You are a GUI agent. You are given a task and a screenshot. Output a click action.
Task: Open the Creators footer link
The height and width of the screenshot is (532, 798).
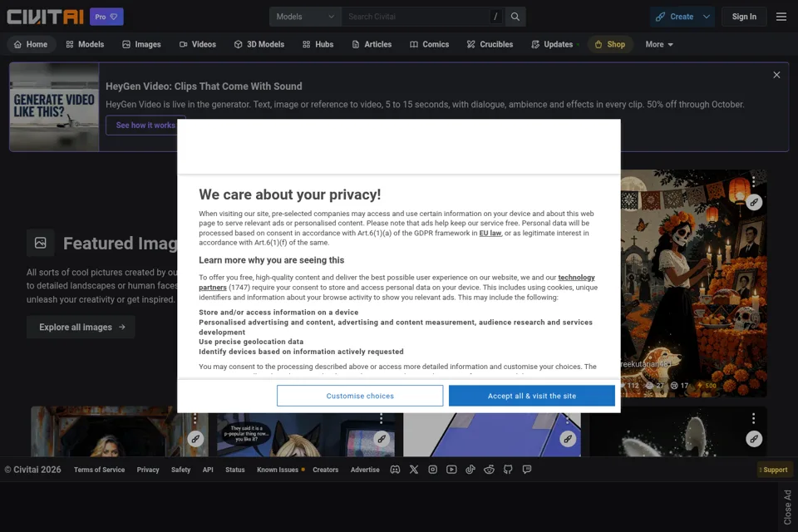click(326, 470)
